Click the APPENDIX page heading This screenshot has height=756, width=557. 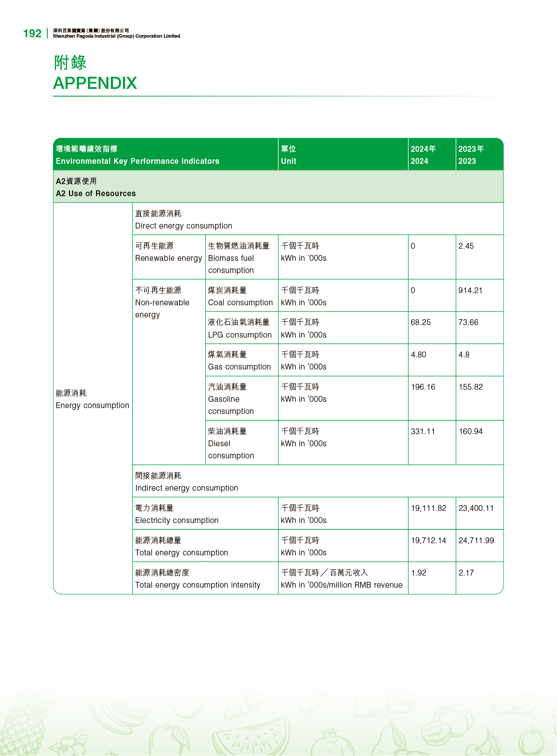coord(95,83)
